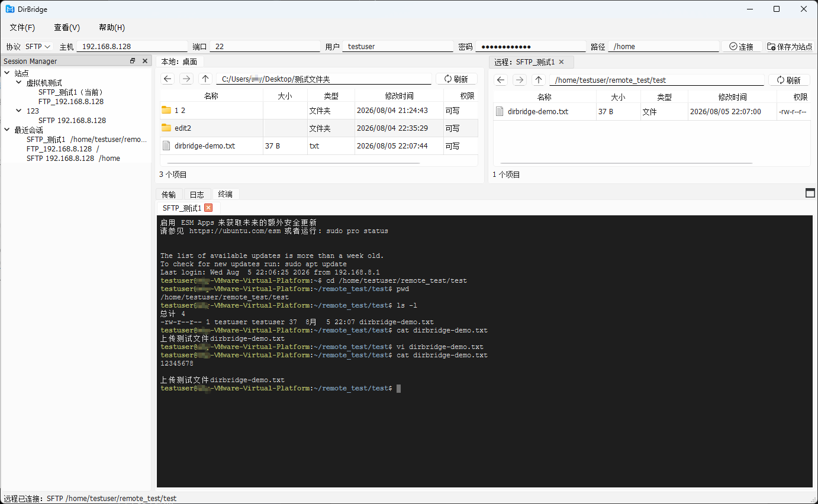The width and height of the screenshot is (818, 504).
Task: Switch to the 日志 tab
Action: pyautogui.click(x=197, y=194)
